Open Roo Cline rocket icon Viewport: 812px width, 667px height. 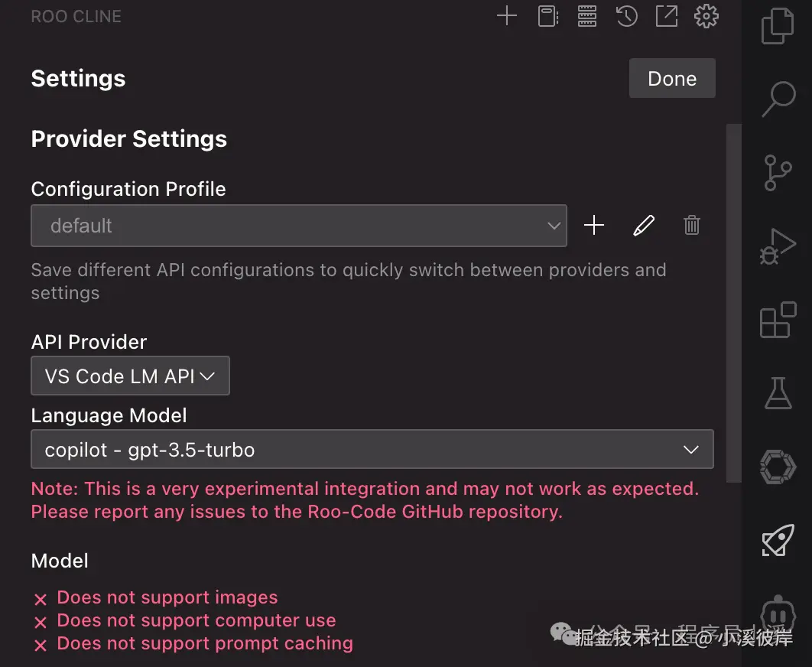click(x=778, y=540)
